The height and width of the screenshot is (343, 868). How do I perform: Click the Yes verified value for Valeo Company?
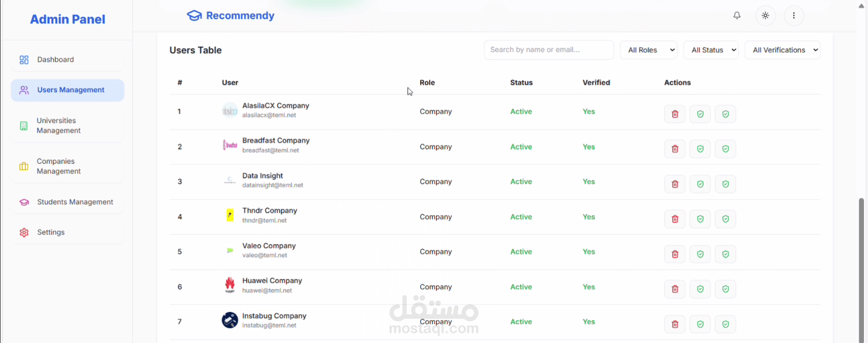(588, 252)
